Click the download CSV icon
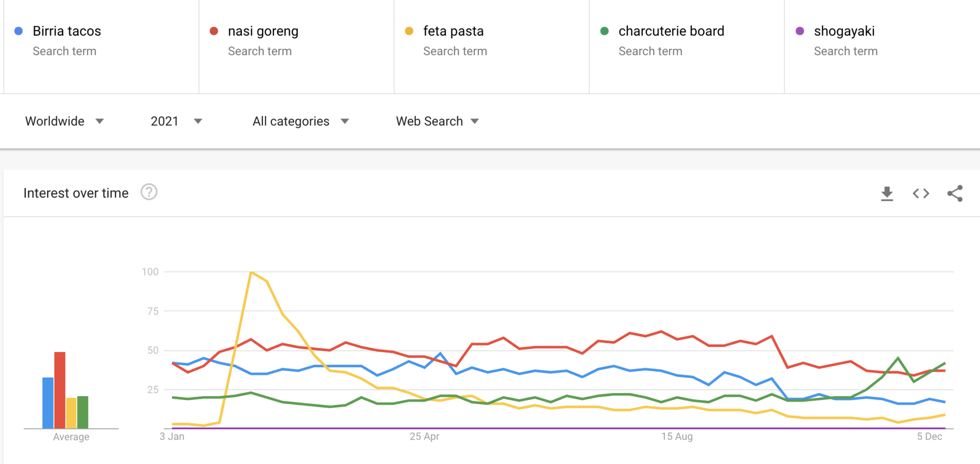Image resolution: width=980 pixels, height=464 pixels. pyautogui.click(x=887, y=193)
